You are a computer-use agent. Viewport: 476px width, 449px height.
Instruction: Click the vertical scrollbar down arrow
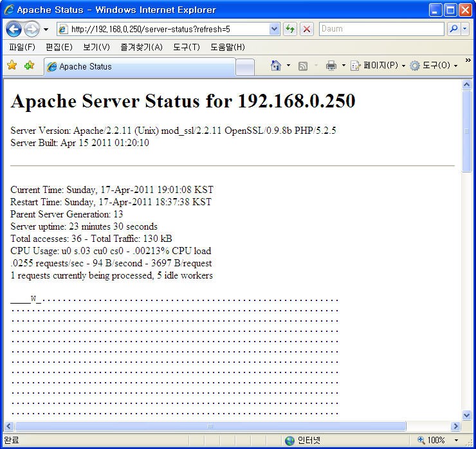466,415
